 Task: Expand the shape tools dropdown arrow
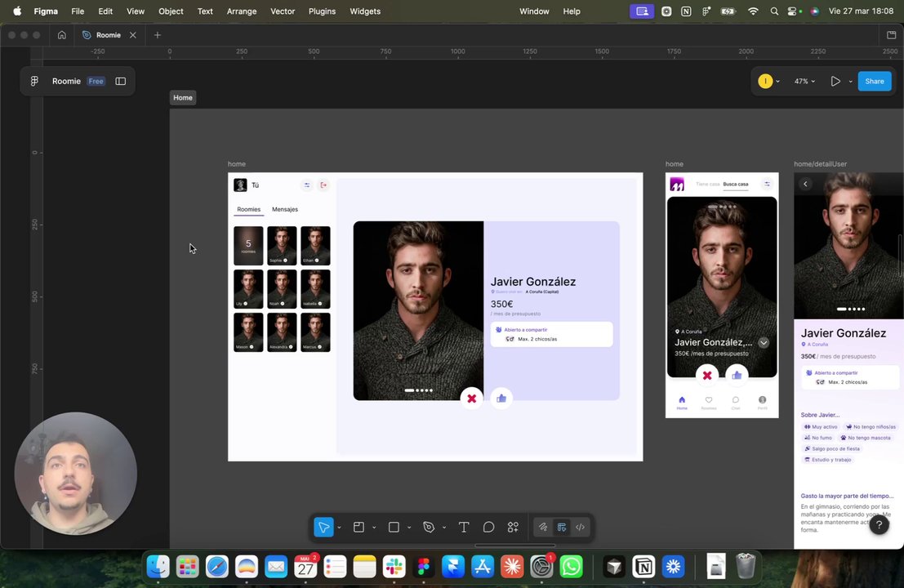[408, 528]
